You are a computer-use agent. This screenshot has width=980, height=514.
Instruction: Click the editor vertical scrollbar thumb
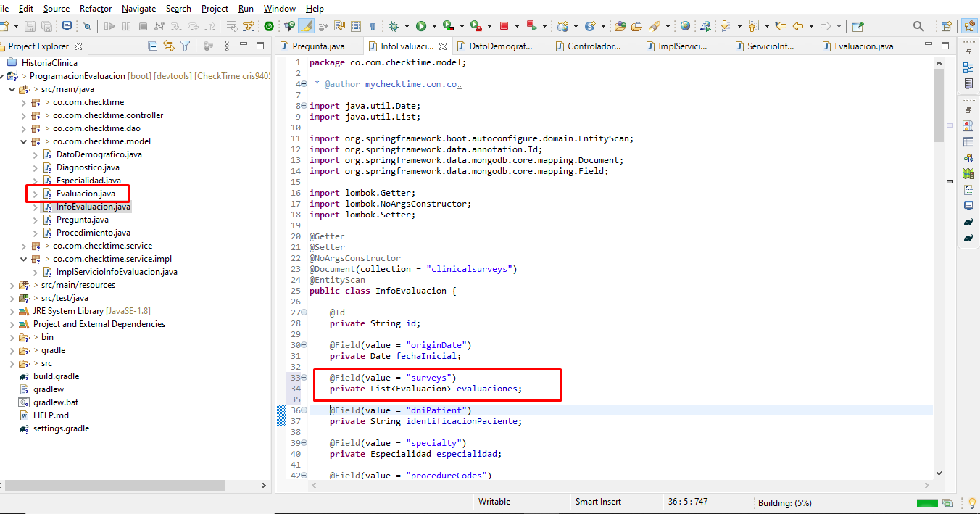click(939, 107)
